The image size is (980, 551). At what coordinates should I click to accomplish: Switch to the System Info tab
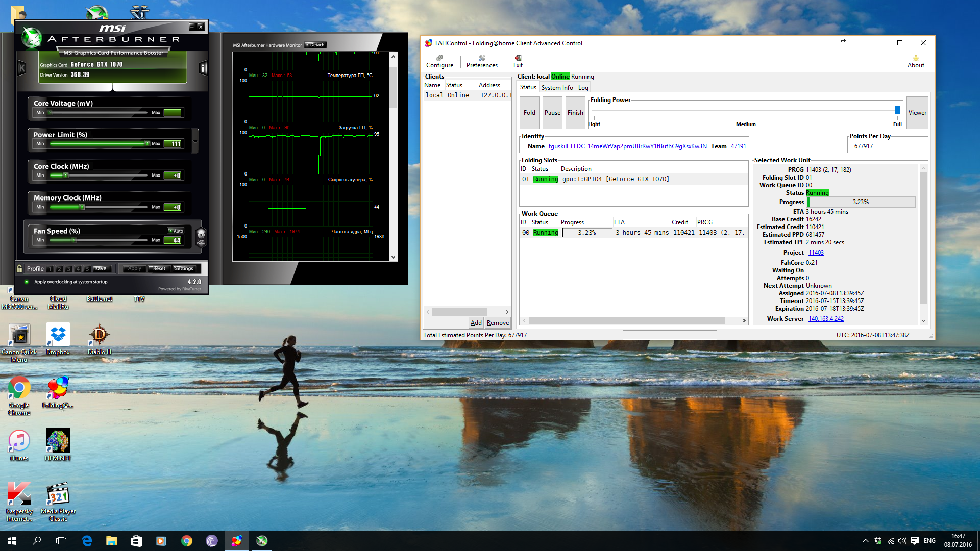tap(557, 88)
